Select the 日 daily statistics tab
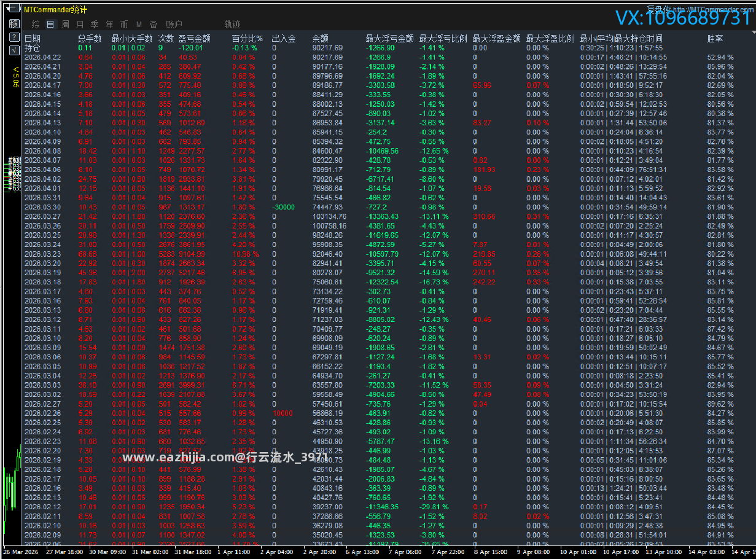 (50, 25)
